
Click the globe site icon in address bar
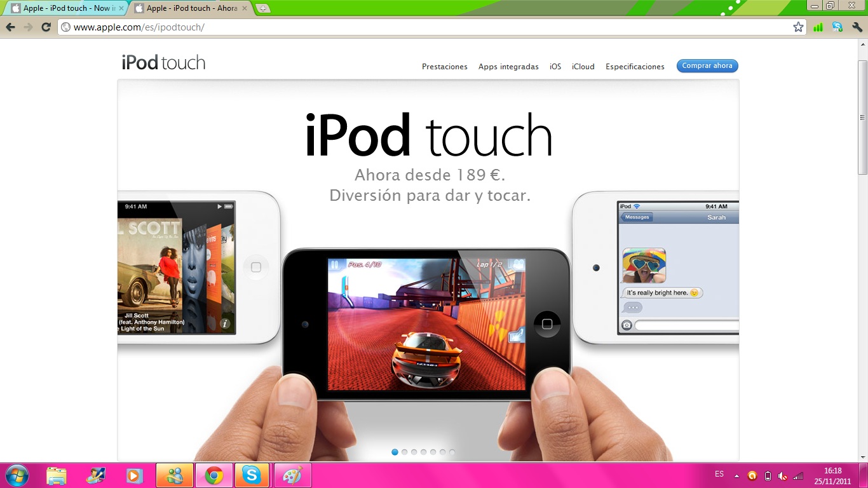click(65, 27)
